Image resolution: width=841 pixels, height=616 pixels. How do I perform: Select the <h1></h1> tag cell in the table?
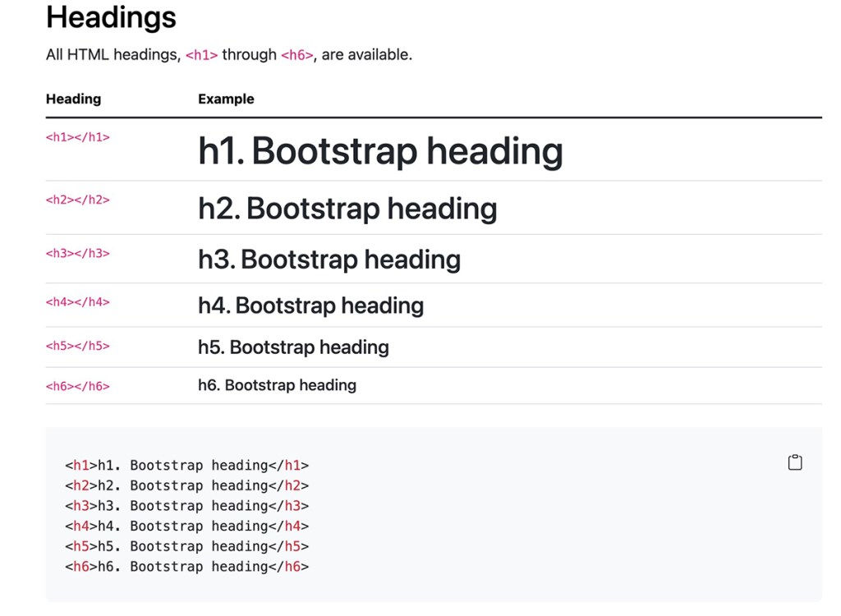[77, 137]
